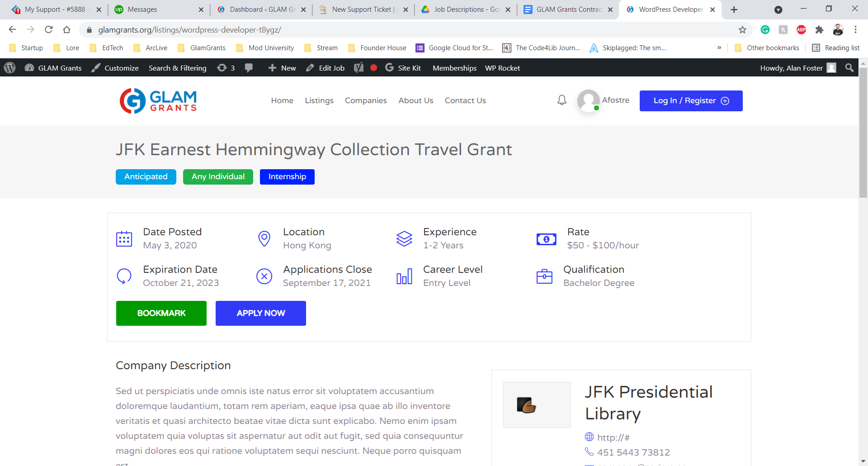The image size is (868, 466).
Task: Open the Mod University bookmarks folder
Action: (265, 48)
